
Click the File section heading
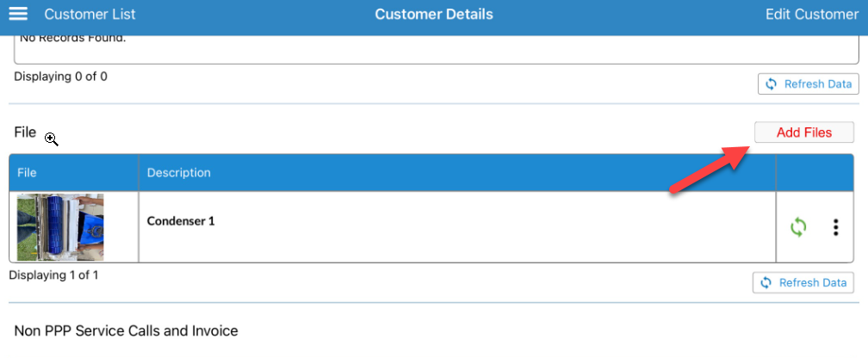click(x=25, y=133)
